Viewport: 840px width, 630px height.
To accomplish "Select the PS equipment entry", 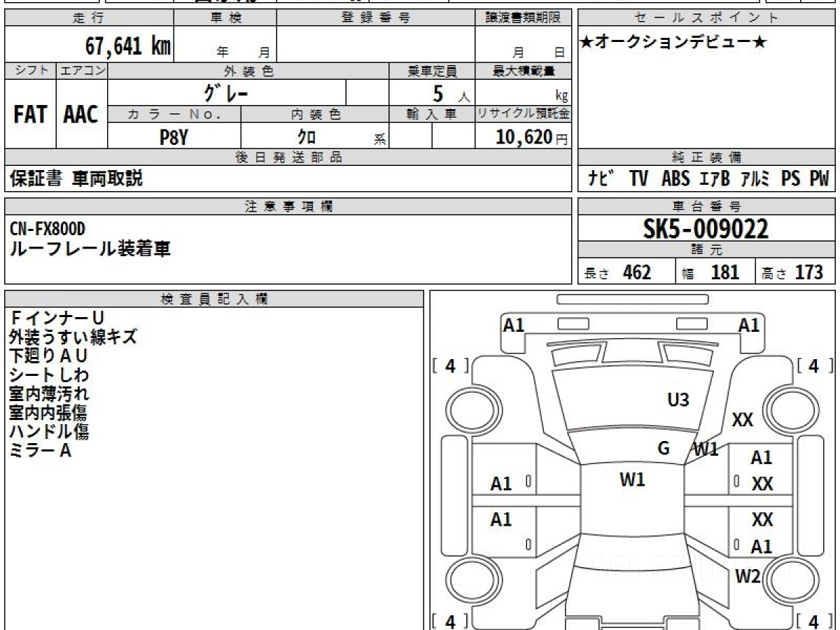I will (791, 178).
